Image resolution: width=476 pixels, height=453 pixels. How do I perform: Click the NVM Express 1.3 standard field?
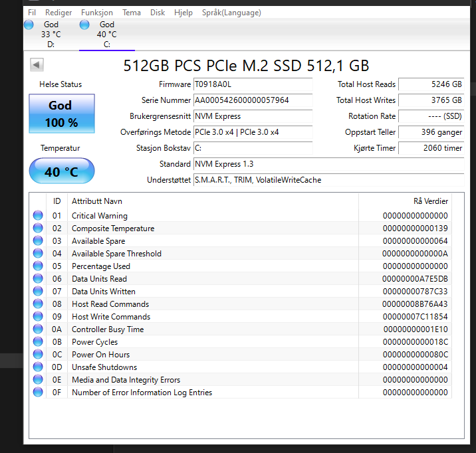(329, 164)
